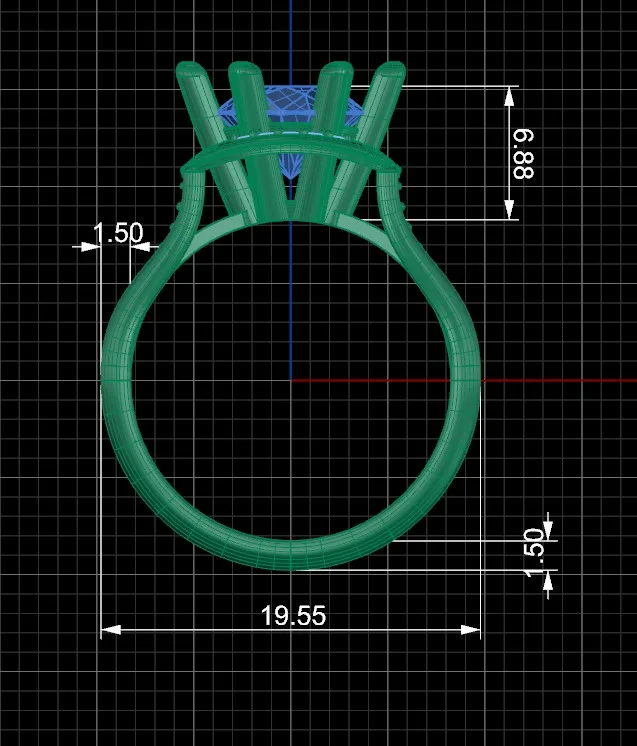
Task: Click the 6.88 height dimension label
Action: tap(523, 154)
